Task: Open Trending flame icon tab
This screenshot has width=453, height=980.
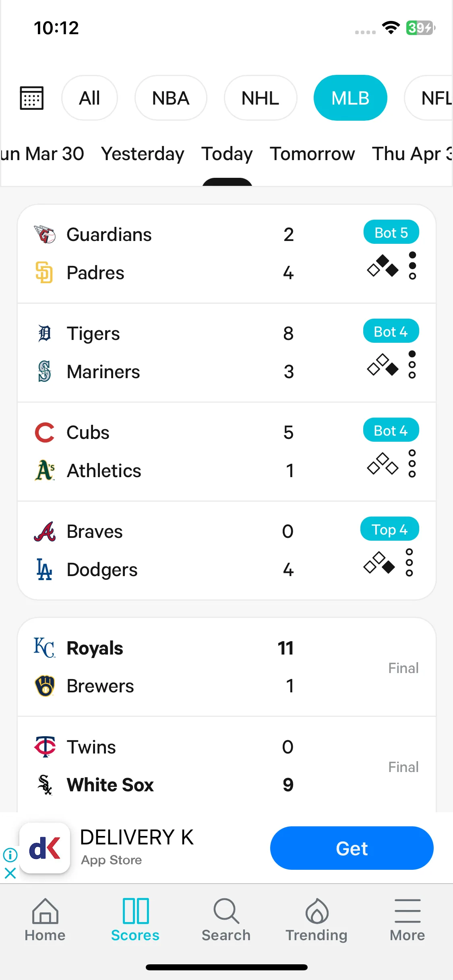Action: (x=317, y=911)
